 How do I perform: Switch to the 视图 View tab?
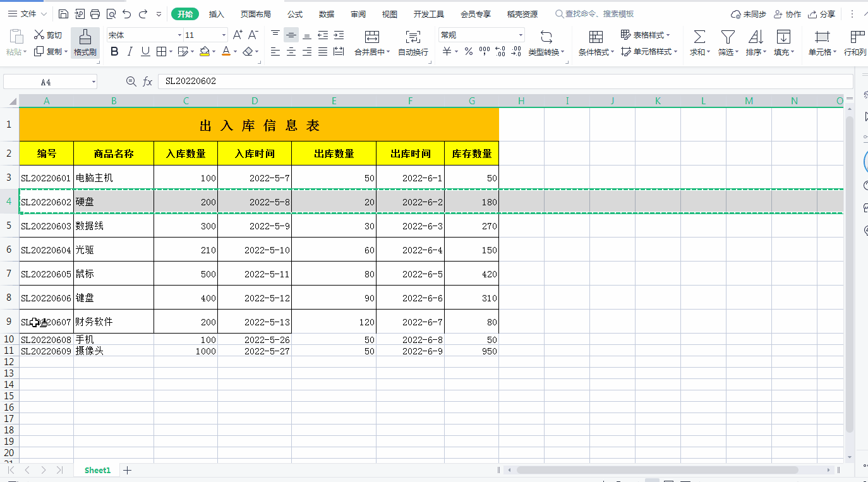pyautogui.click(x=390, y=14)
